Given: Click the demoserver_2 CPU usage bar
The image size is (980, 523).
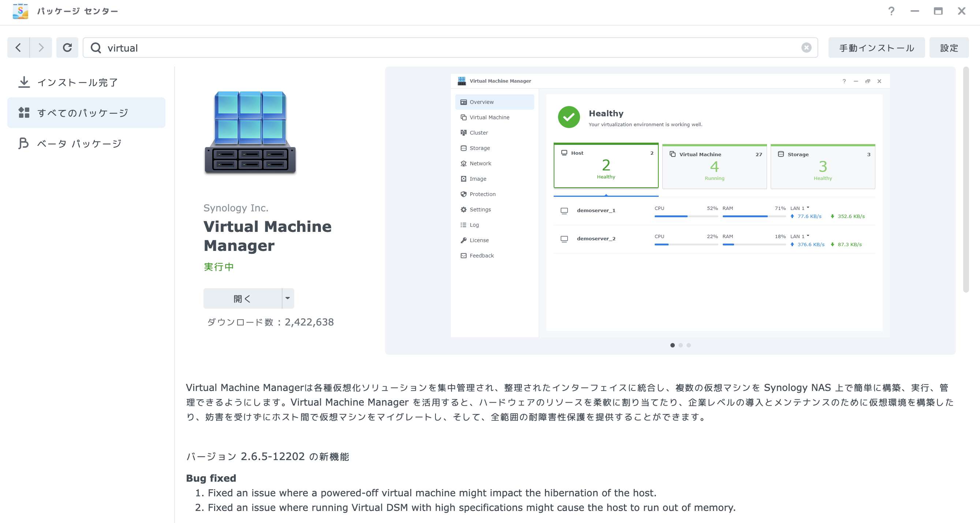Looking at the screenshot, I should tap(686, 244).
